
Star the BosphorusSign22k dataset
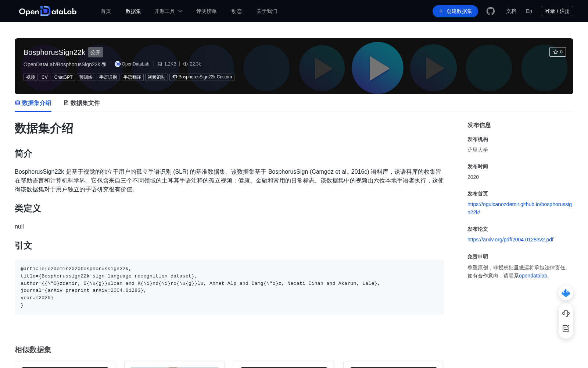[557, 52]
